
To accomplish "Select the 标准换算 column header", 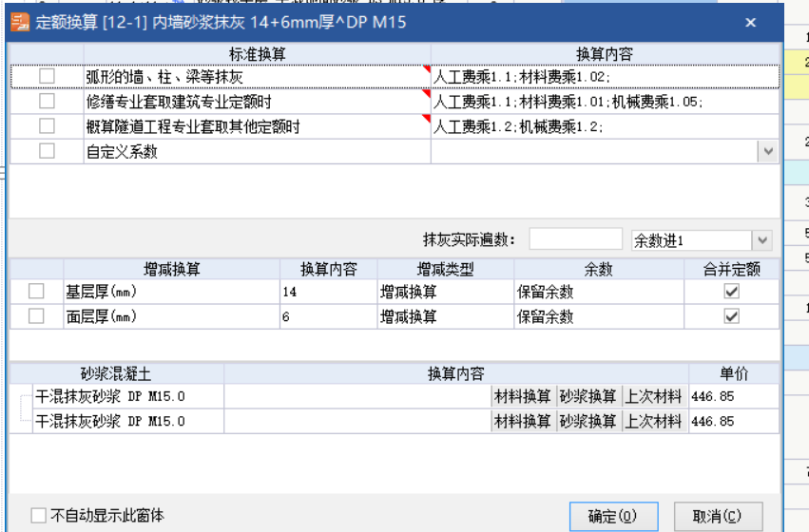I will 257,54.
